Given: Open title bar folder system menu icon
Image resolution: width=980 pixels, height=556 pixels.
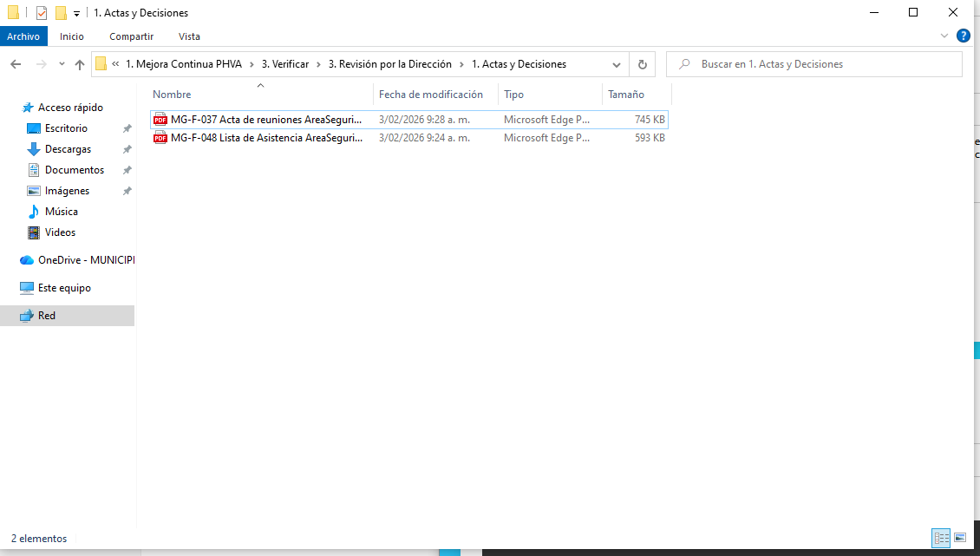Looking at the screenshot, I should pyautogui.click(x=13, y=12).
